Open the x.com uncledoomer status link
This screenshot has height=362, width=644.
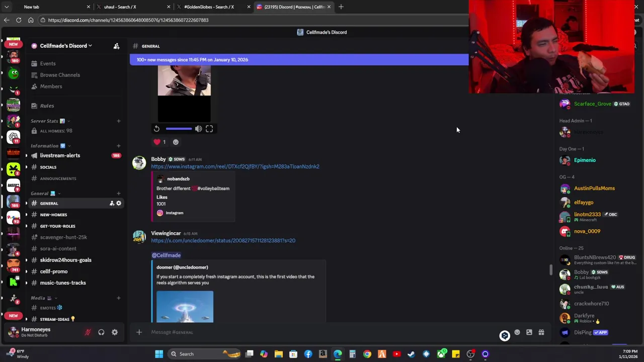coord(223,240)
